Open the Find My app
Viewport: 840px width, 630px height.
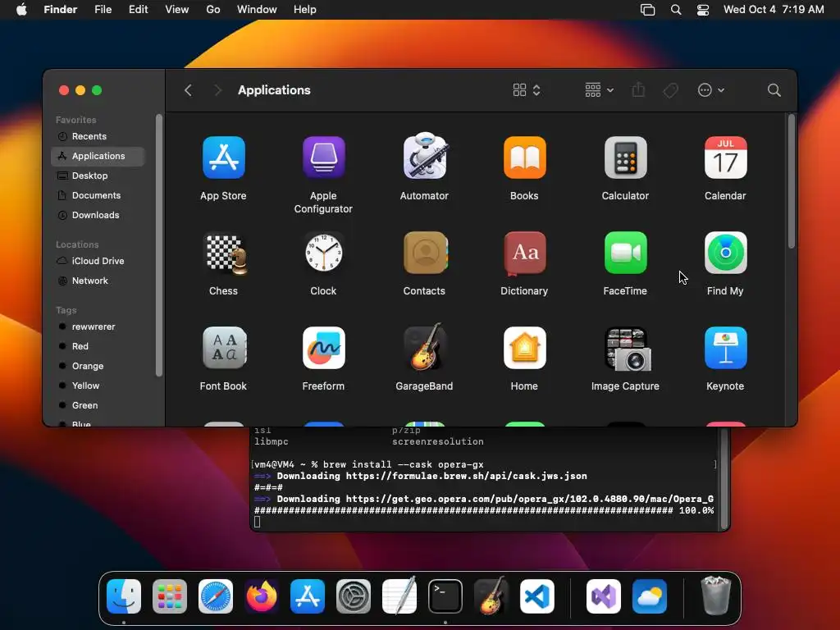pyautogui.click(x=725, y=253)
